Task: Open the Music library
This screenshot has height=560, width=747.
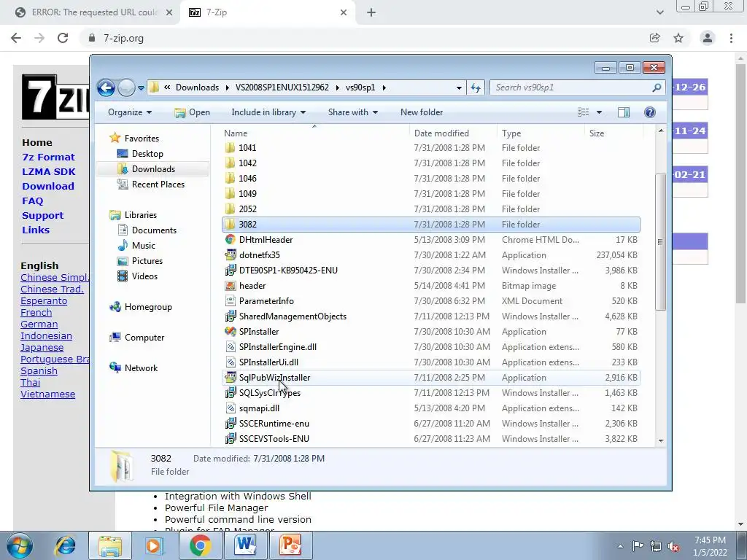Action: (144, 246)
